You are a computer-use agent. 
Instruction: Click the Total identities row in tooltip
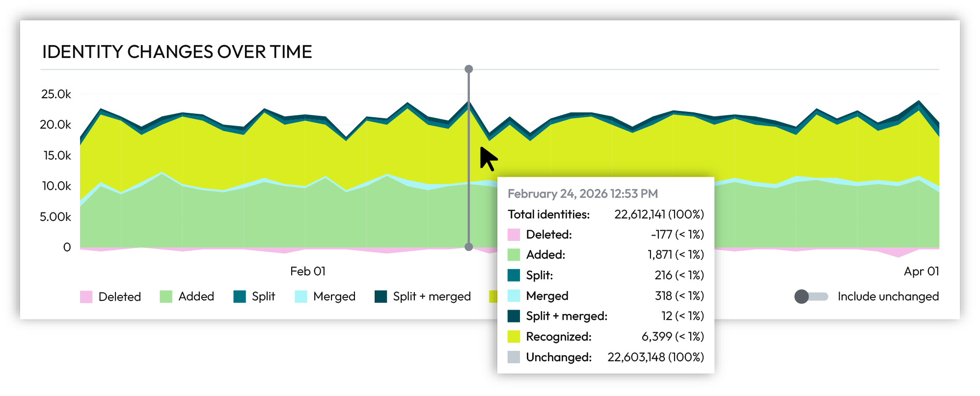point(548,214)
